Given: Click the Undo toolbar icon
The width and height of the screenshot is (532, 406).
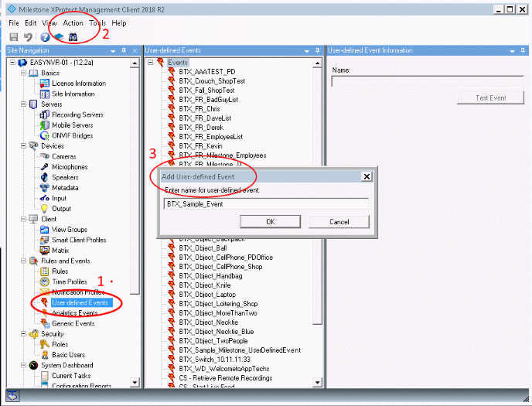Looking at the screenshot, I should click(x=28, y=37).
